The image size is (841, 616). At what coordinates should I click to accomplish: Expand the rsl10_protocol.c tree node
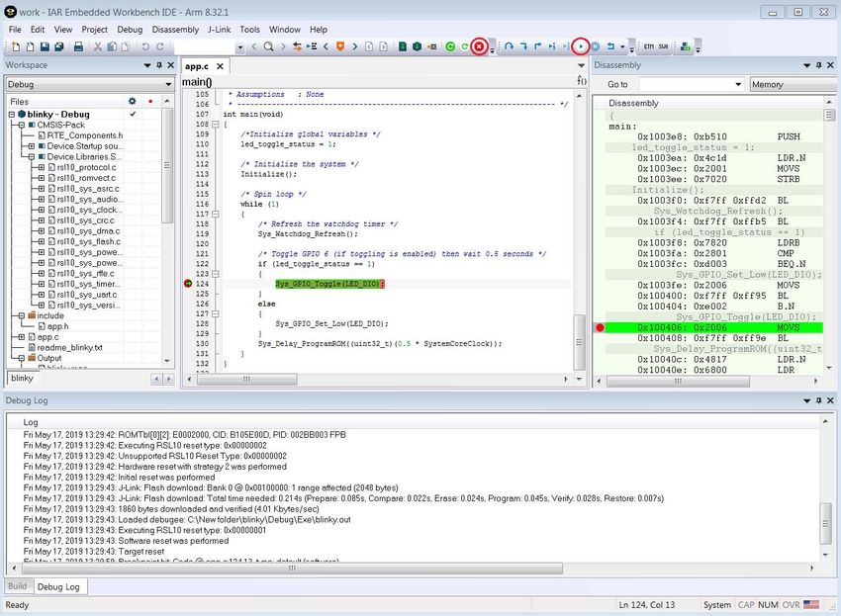point(42,167)
